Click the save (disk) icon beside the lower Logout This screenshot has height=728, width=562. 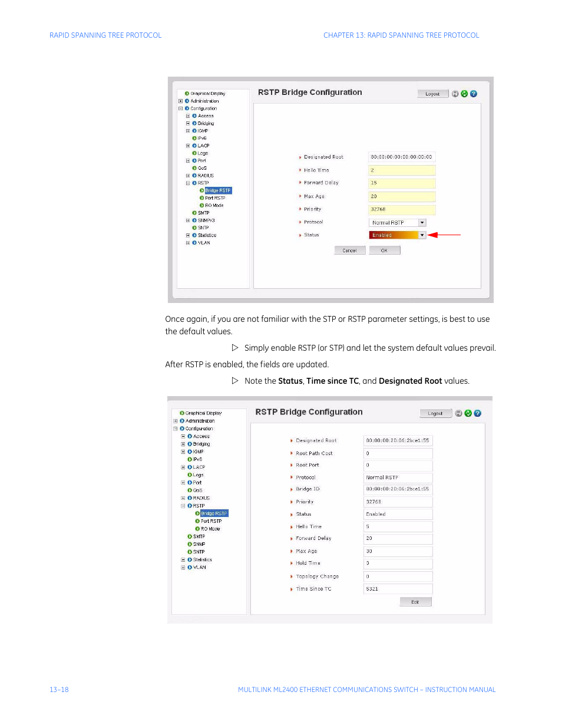459,413
